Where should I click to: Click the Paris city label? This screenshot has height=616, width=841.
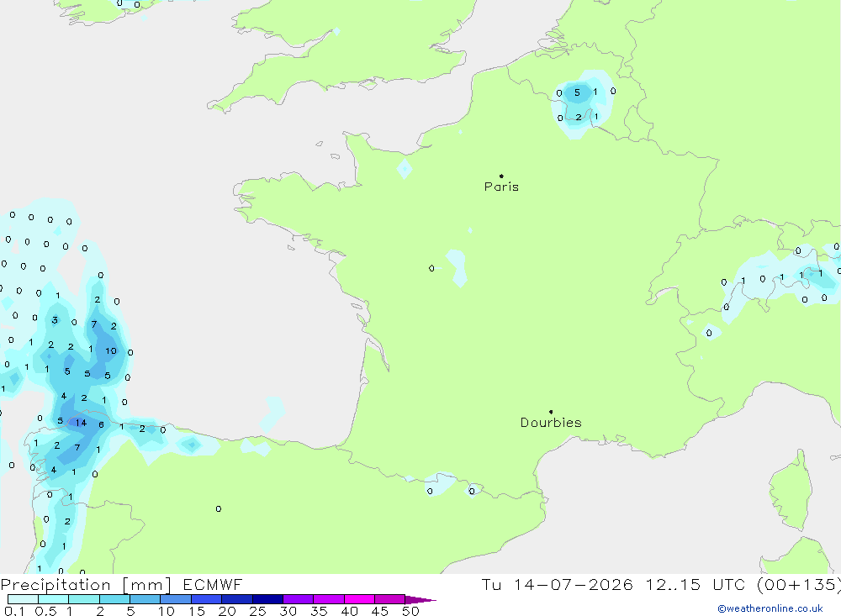tap(501, 187)
